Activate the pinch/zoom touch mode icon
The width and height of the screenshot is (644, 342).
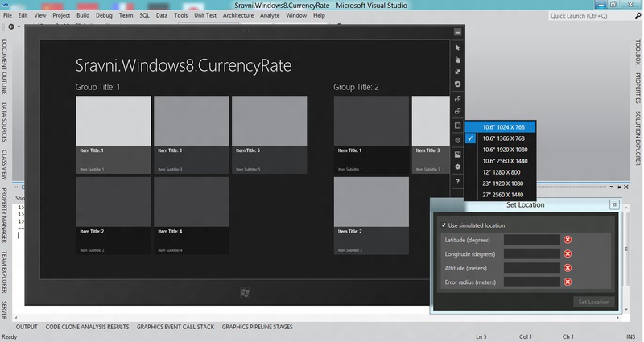click(x=457, y=72)
